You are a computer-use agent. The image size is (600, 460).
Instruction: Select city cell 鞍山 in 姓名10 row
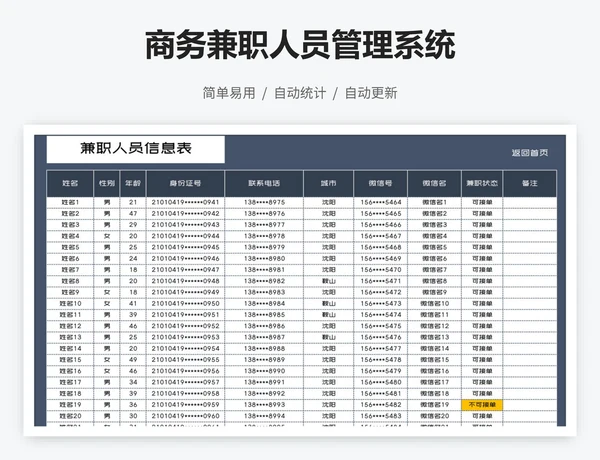point(329,303)
